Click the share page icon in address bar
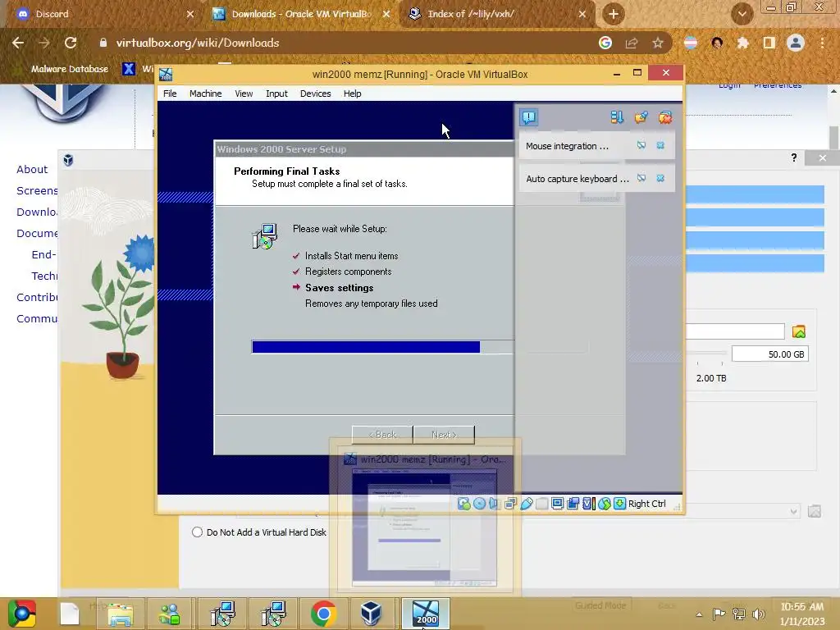Viewport: 840px width, 630px height. [x=632, y=43]
